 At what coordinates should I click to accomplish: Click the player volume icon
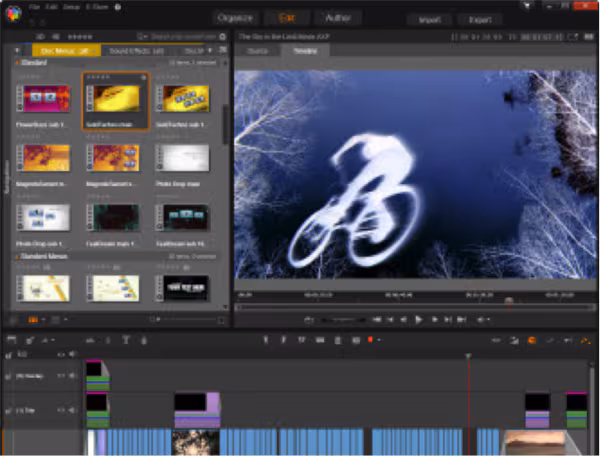(480, 319)
